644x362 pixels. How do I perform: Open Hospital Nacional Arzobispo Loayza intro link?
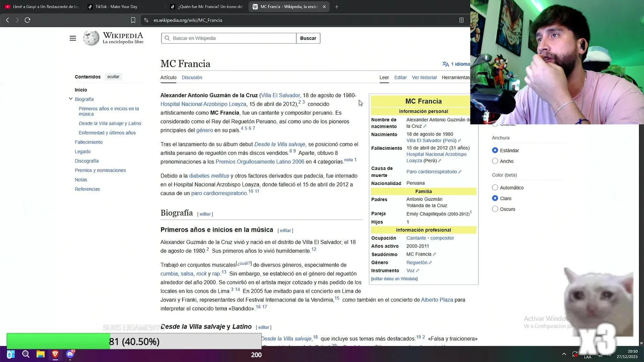(203, 104)
